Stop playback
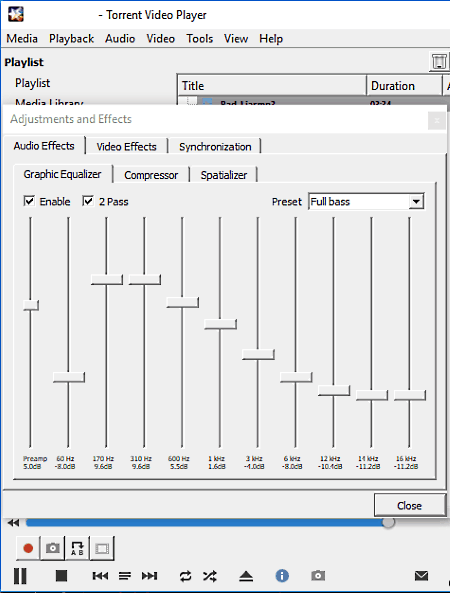450x593 pixels. click(61, 576)
